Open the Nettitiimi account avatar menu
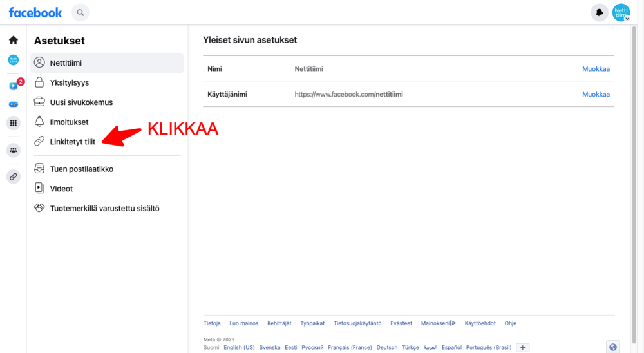This screenshot has height=353, width=644. pyautogui.click(x=621, y=13)
